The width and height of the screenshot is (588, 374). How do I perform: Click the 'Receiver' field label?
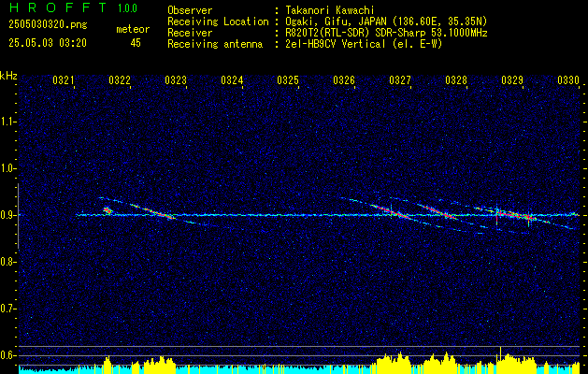pyautogui.click(x=190, y=33)
